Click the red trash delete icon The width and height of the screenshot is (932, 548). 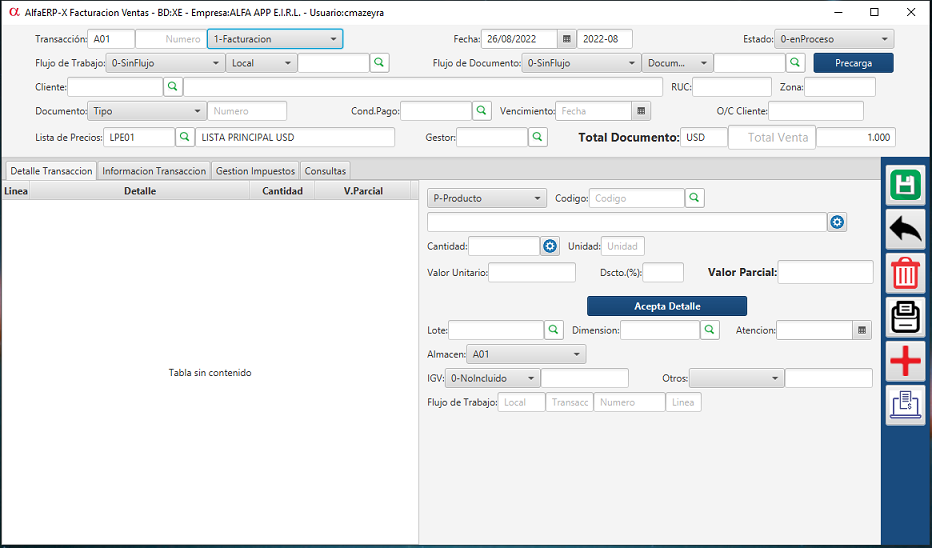click(x=905, y=274)
